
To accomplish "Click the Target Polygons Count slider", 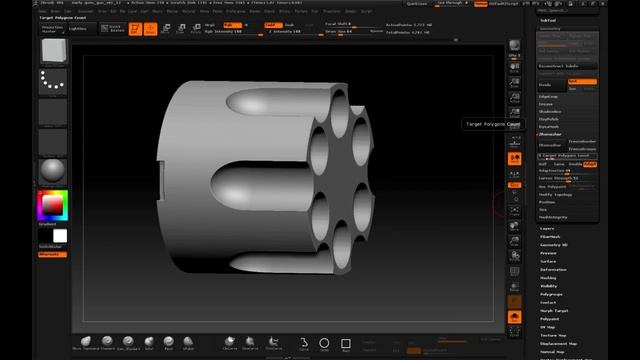I will pos(567,156).
